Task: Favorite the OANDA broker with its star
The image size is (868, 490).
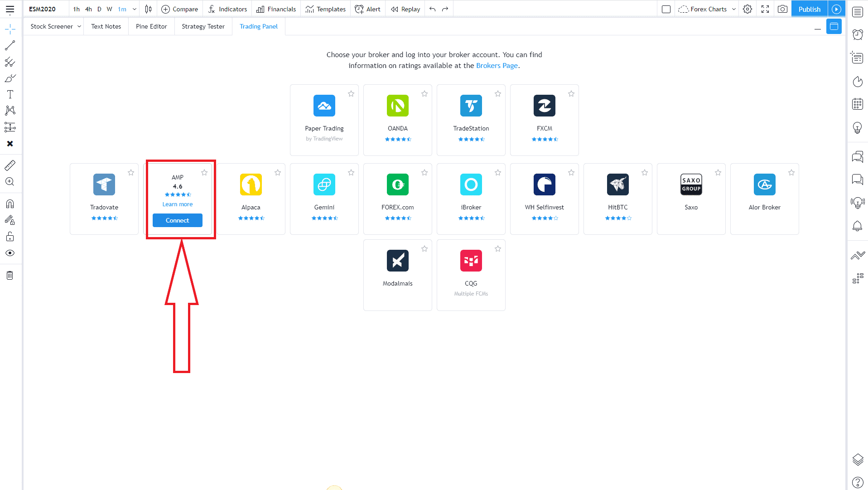Action: 424,93
